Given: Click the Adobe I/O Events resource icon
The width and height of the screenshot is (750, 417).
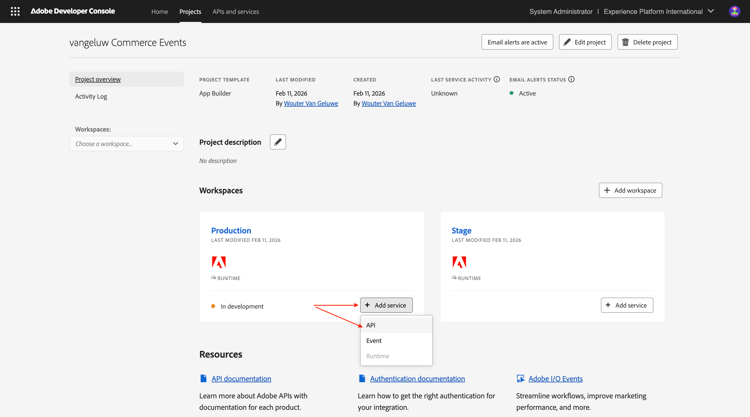Looking at the screenshot, I should click(520, 379).
